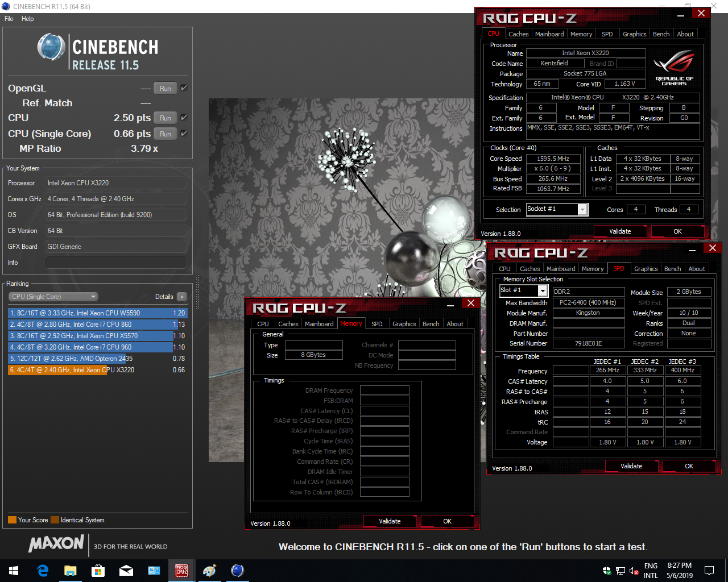Click the Info input field
The height and width of the screenshot is (582, 728).
115,263
